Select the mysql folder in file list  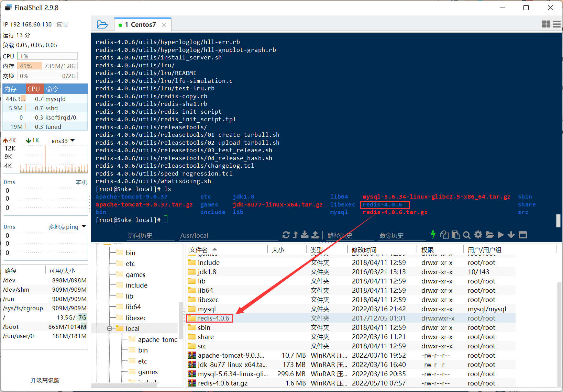(351, 309)
